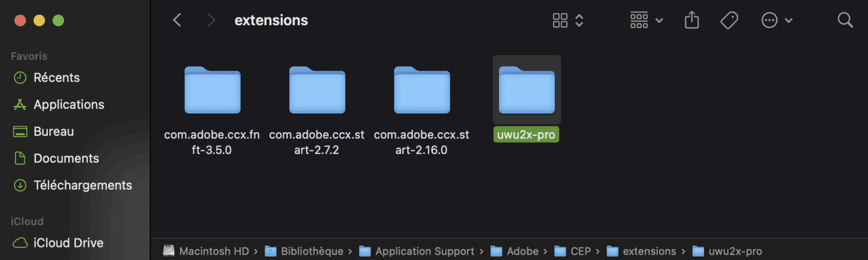Screen dimensions: 868x260
Task: Click the iCloud section header
Action: click(26, 222)
